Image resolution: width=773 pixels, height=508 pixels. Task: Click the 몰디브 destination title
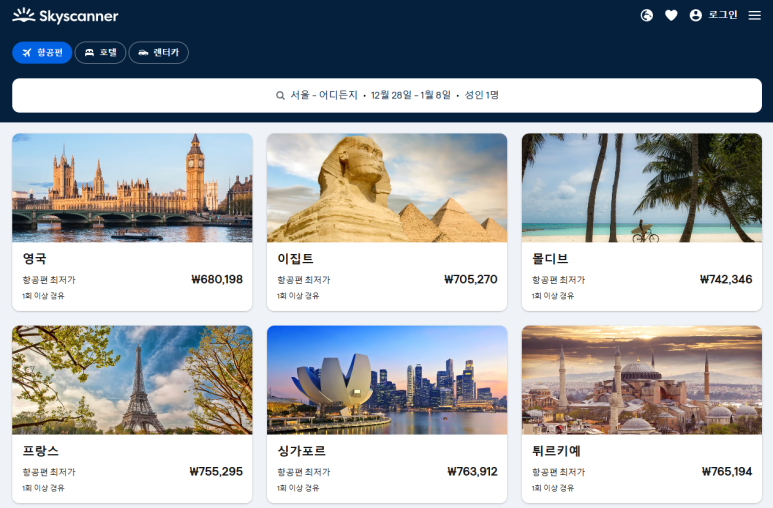[550, 258]
